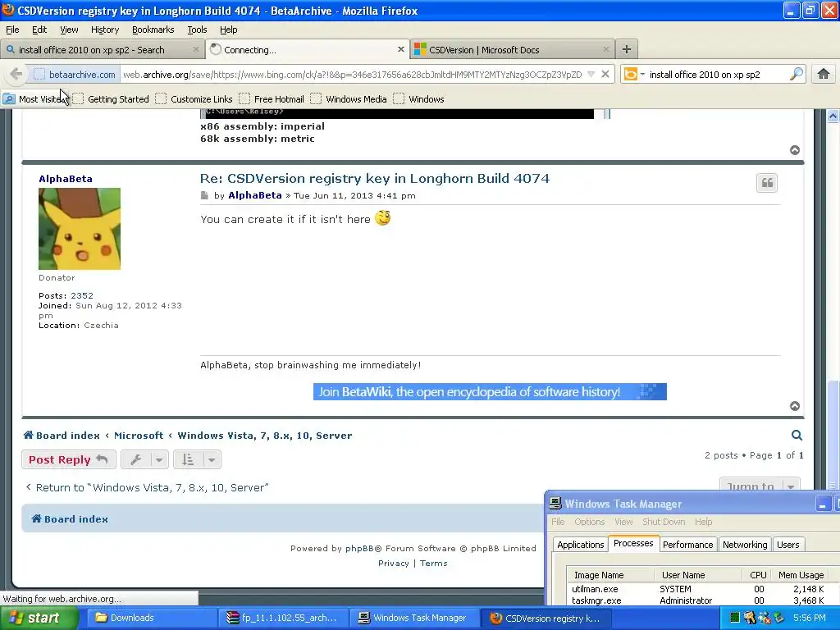The width and height of the screenshot is (840, 630).
Task: Open the Bookmarks menu
Action: click(x=153, y=30)
